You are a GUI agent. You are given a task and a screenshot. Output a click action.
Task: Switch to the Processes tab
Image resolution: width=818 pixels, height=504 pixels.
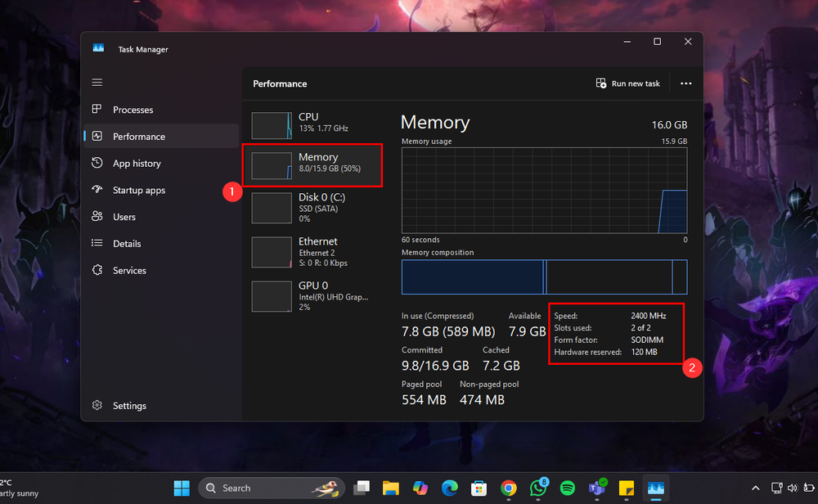131,109
